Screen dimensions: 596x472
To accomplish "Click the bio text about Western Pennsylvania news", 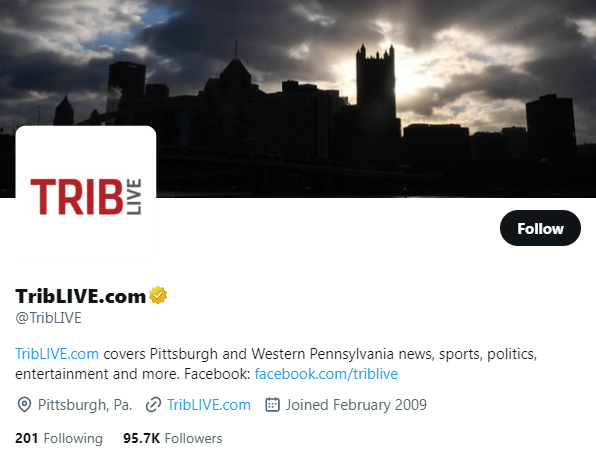I will pyautogui.click(x=276, y=364).
